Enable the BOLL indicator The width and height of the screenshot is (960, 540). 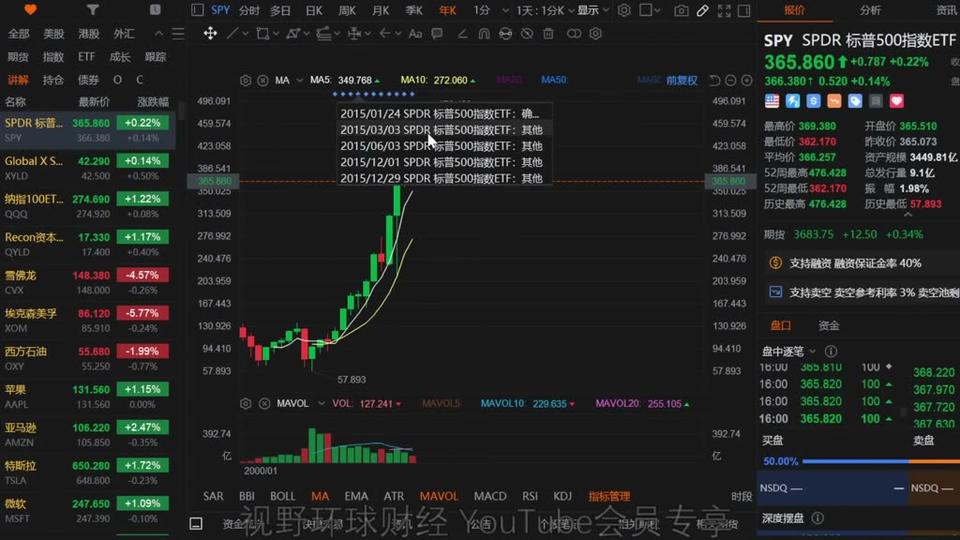point(282,496)
